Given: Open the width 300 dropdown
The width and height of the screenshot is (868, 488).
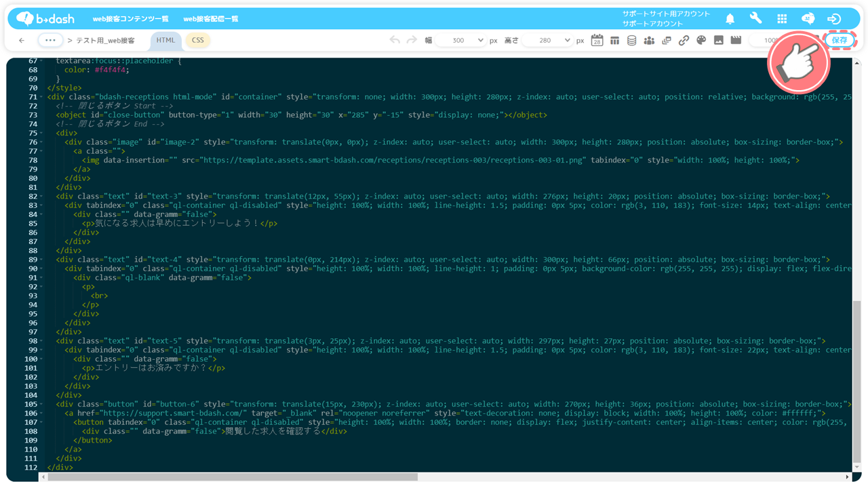Looking at the screenshot, I should [461, 41].
